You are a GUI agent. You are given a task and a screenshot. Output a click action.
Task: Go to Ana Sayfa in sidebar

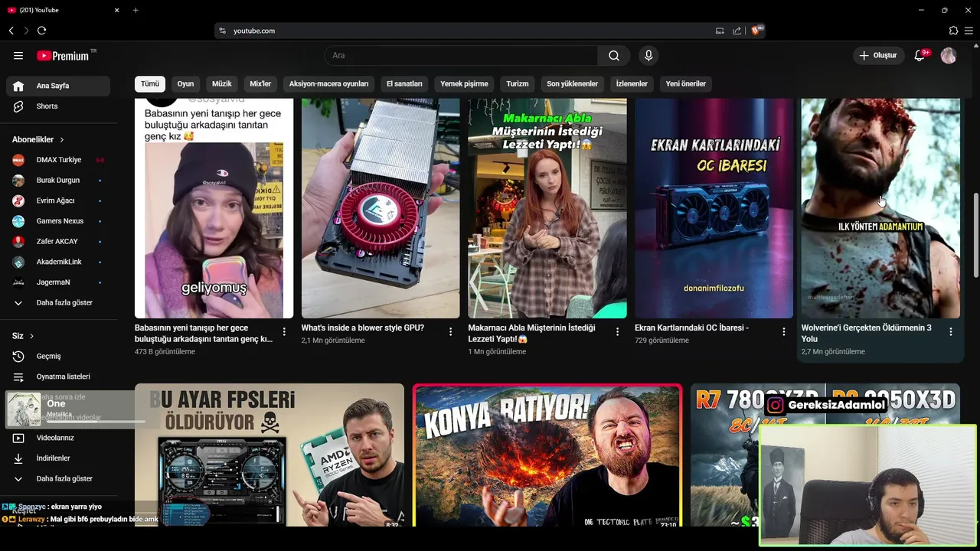[x=58, y=86]
